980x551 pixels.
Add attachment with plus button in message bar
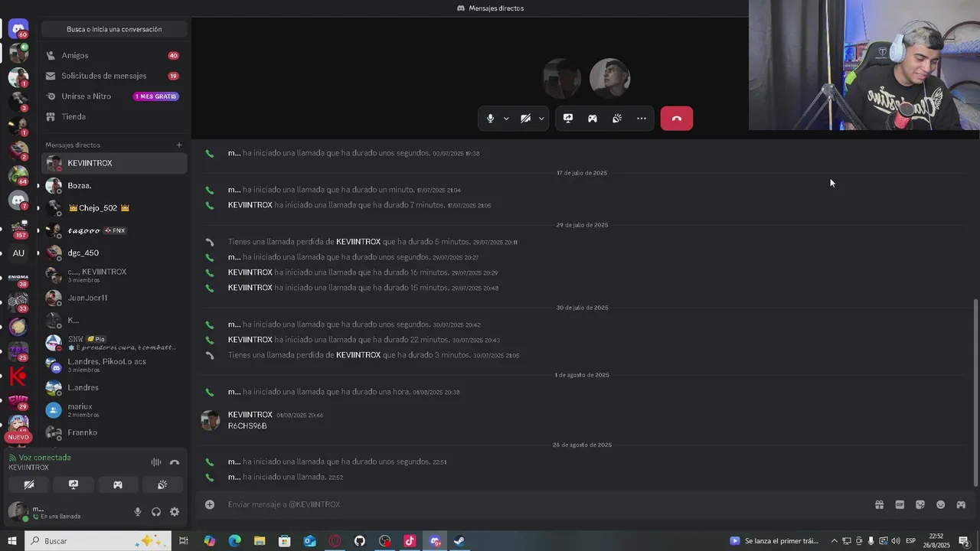[210, 504]
